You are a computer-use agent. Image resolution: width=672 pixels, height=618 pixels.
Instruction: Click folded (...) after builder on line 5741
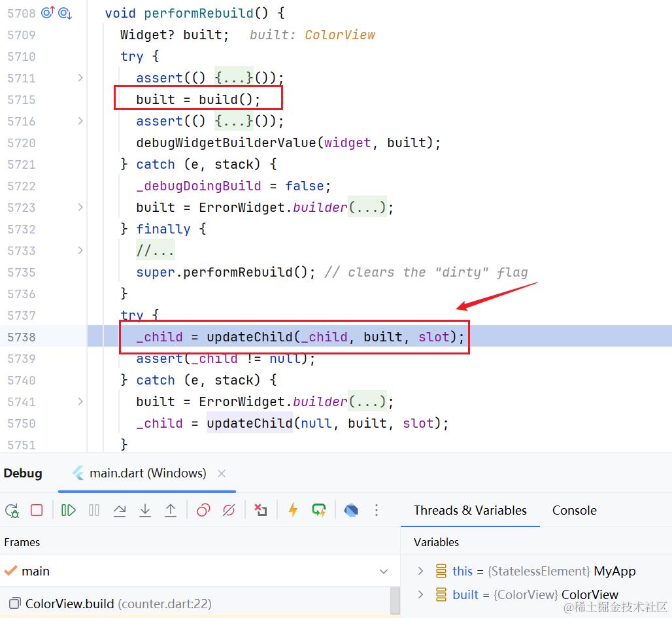click(367, 402)
